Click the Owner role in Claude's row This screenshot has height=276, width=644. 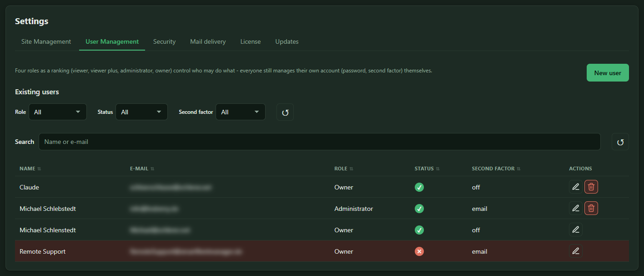pyautogui.click(x=344, y=187)
